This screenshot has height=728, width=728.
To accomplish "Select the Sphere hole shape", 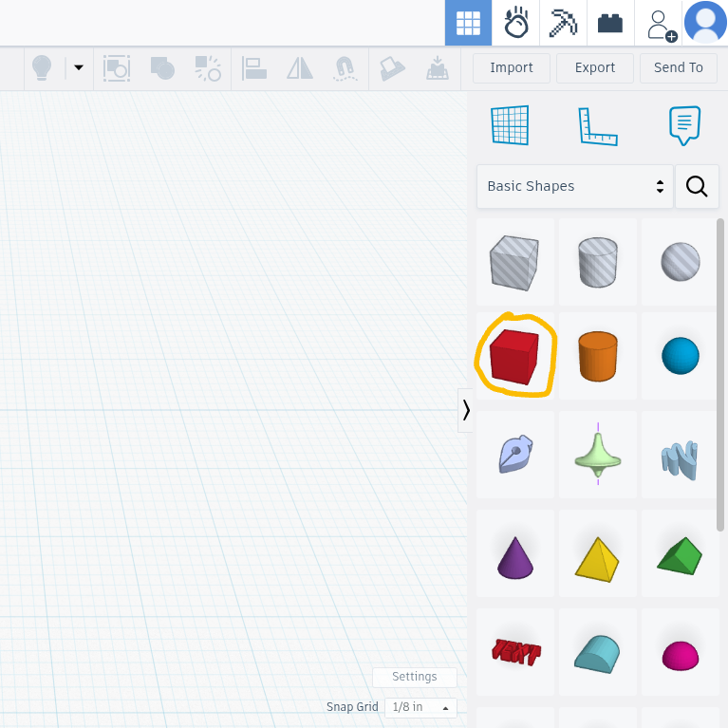I will point(680,262).
